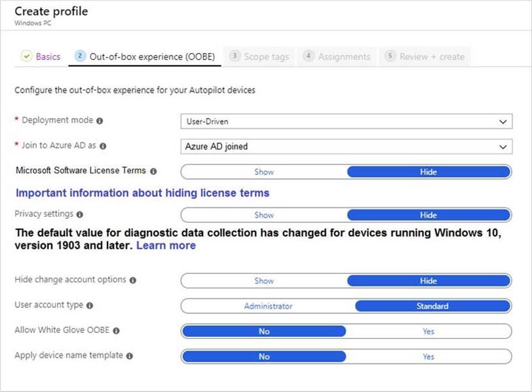
Task: Click info icon for Microsoft Software License Terms
Action: point(153,171)
